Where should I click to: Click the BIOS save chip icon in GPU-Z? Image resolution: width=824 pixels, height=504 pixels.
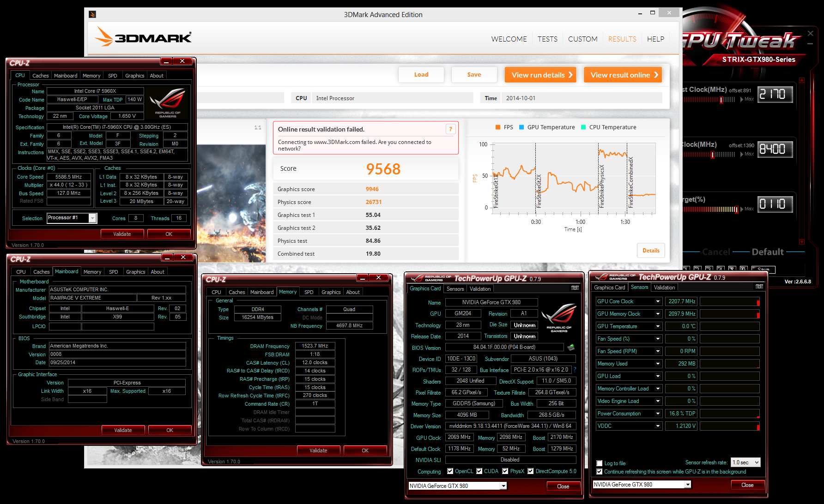[571, 347]
